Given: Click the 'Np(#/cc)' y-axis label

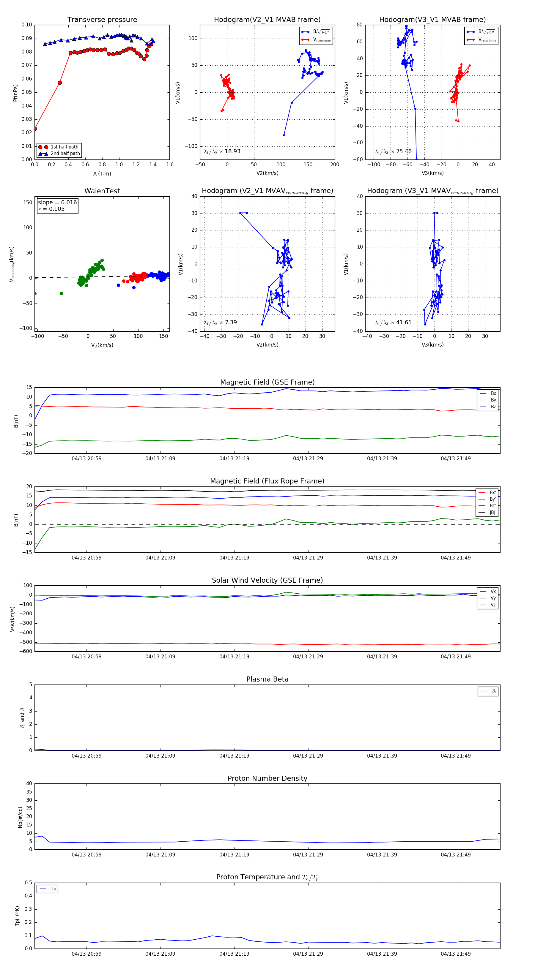Looking at the screenshot, I should pyautogui.click(x=20, y=817).
